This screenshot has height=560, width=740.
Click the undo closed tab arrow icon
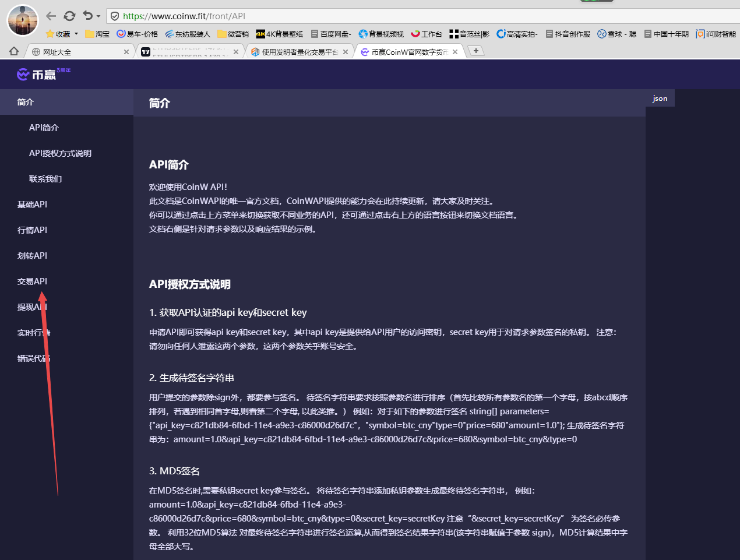tap(87, 16)
